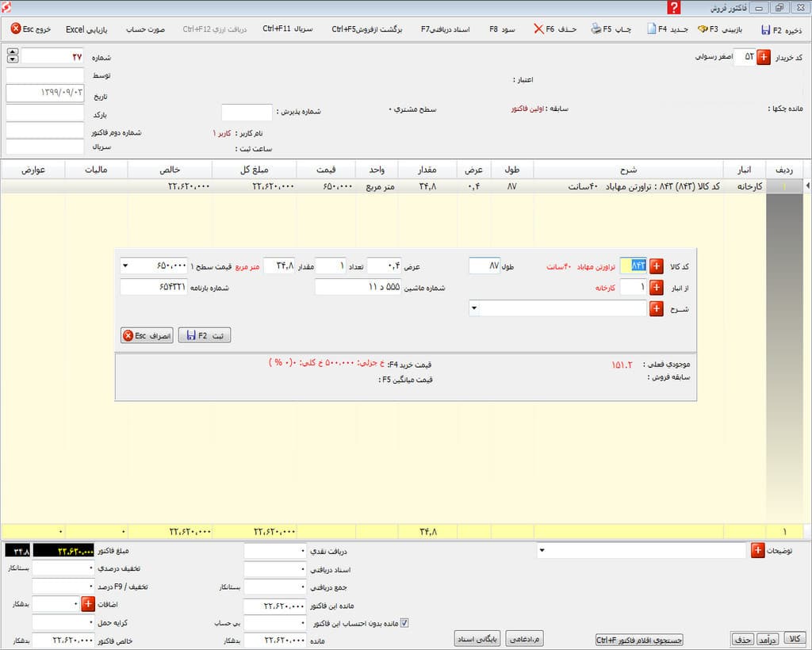
Task: Click the مبلغ کل column header
Action: coord(255,169)
